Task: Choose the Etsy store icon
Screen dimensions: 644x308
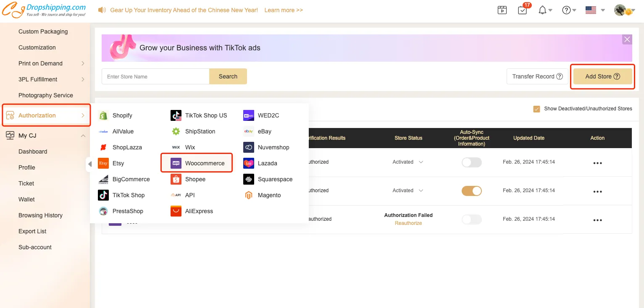Action: point(103,163)
